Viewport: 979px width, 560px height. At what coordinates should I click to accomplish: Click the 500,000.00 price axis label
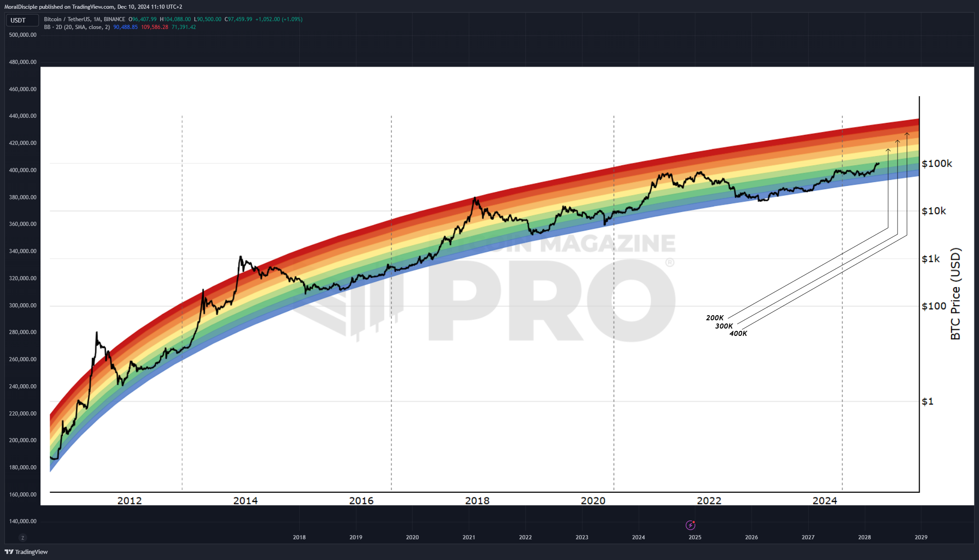(x=23, y=35)
